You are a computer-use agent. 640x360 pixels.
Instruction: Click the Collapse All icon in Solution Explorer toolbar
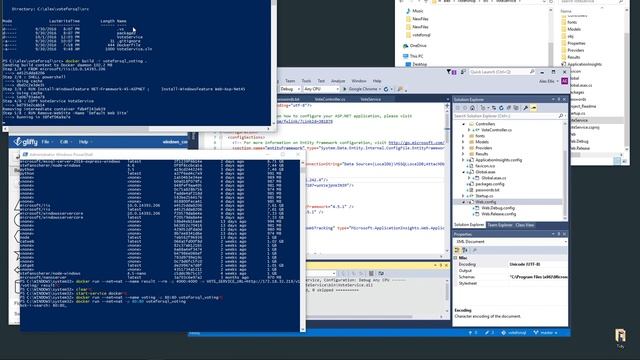509,108
